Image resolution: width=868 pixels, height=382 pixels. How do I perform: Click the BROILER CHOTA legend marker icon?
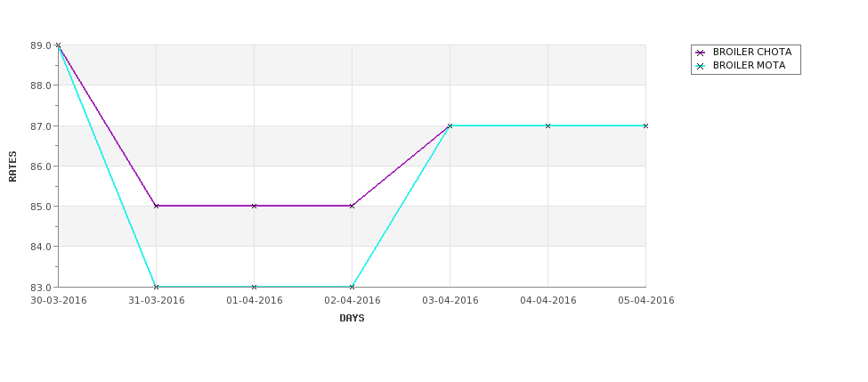(x=700, y=53)
